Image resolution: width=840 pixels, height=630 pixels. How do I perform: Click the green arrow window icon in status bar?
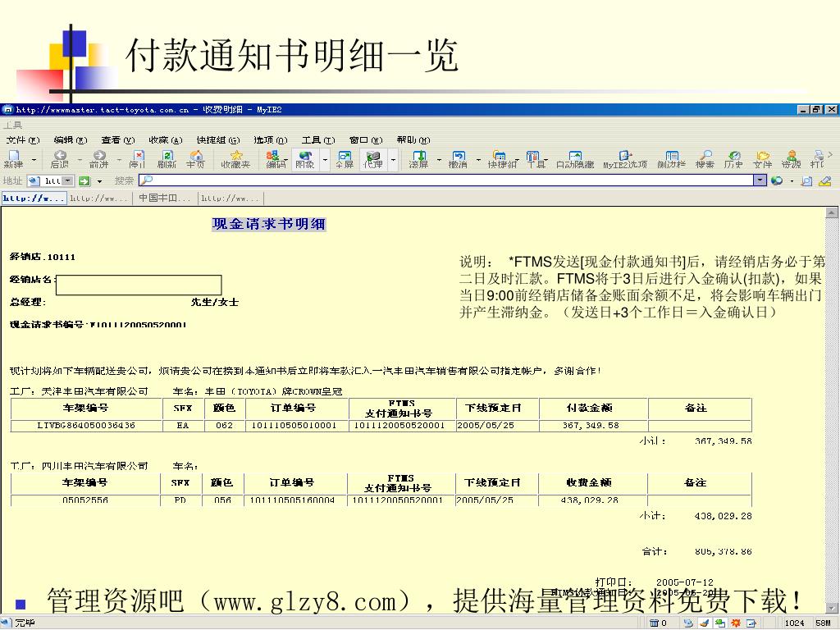click(x=720, y=623)
